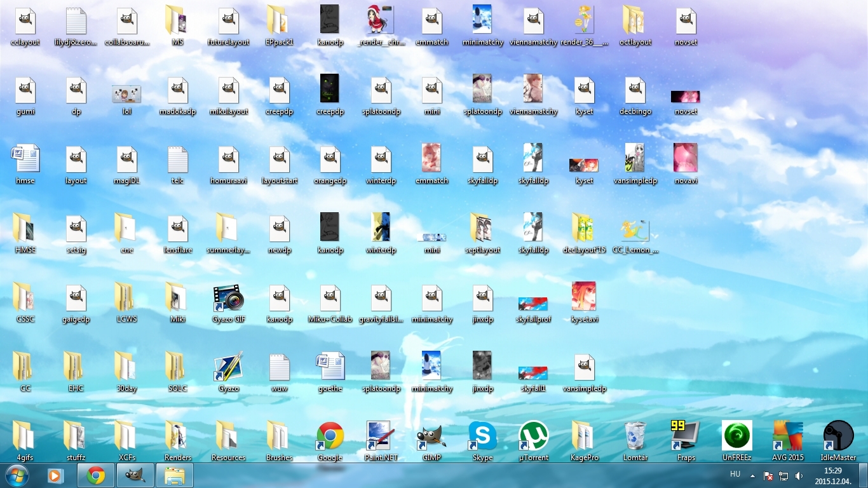Open the HU language selector
868x488 pixels.
tap(735, 475)
